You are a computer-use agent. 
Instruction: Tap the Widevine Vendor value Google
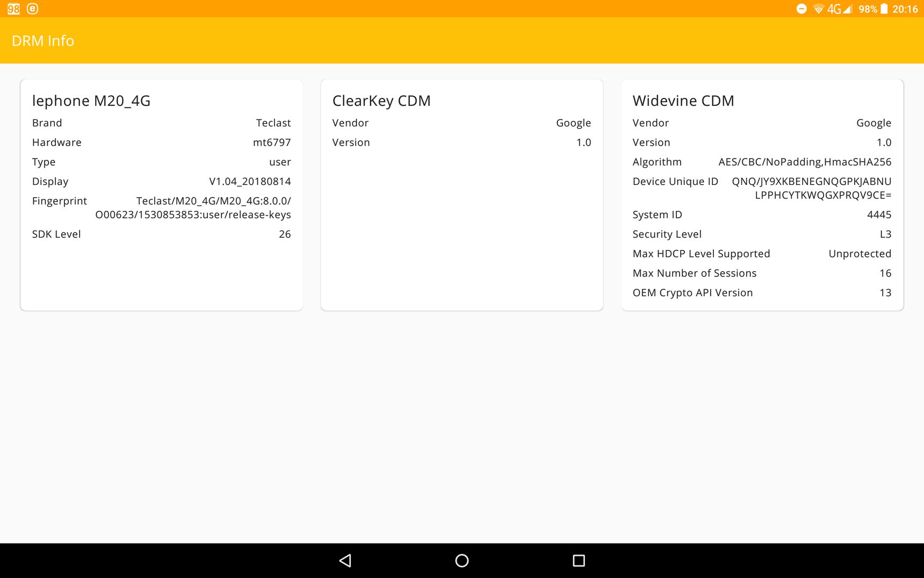[x=874, y=123]
